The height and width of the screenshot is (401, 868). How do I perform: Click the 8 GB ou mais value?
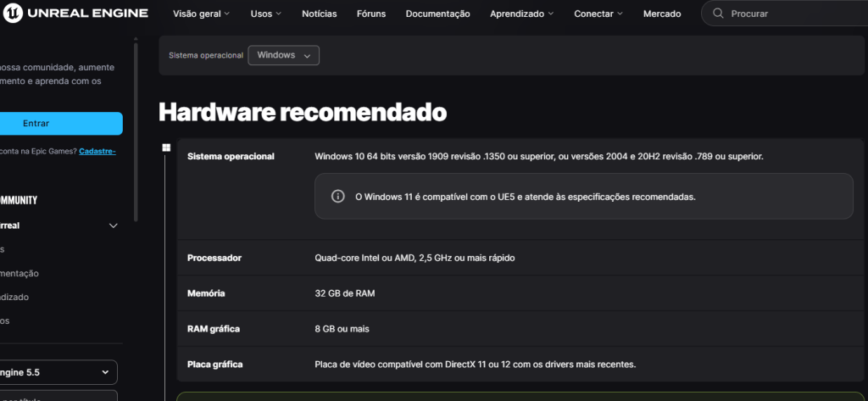click(x=342, y=329)
